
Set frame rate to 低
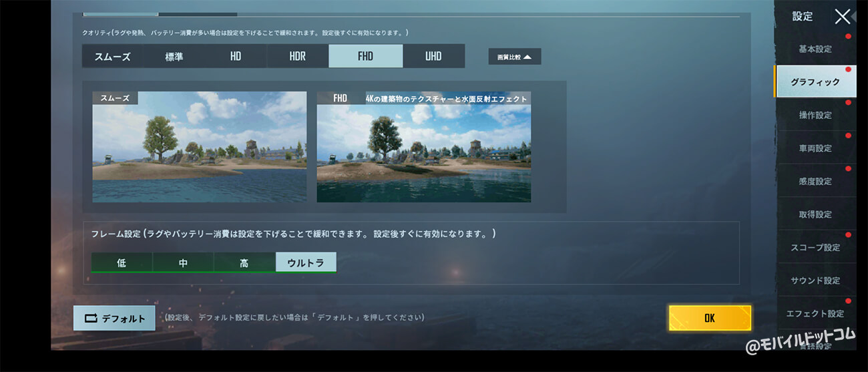click(x=122, y=262)
